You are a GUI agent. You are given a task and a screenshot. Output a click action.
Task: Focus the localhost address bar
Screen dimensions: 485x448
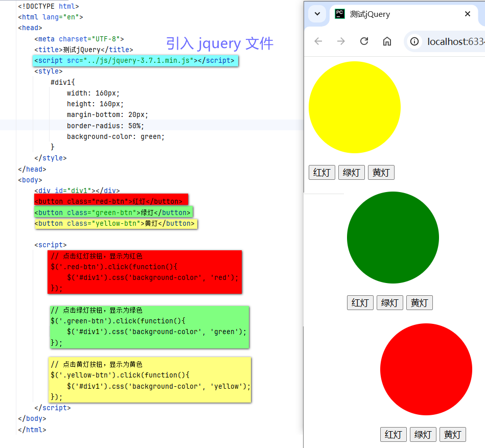445,41
